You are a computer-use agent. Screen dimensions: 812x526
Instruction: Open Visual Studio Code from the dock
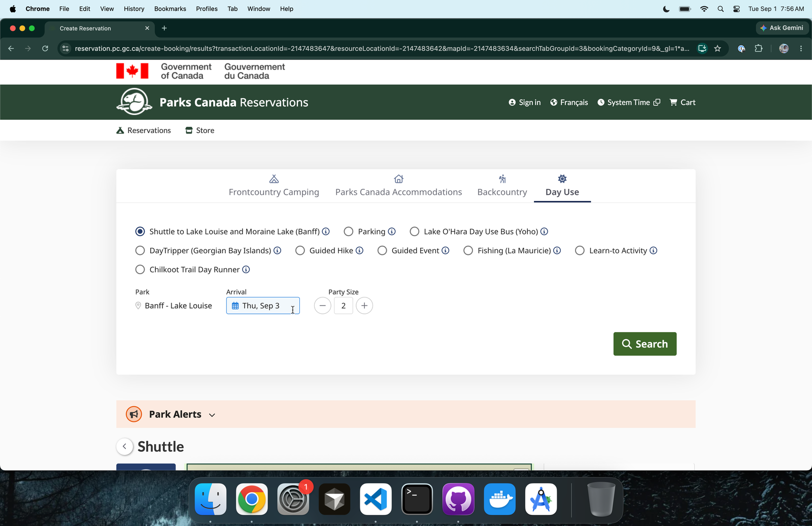[x=376, y=499]
